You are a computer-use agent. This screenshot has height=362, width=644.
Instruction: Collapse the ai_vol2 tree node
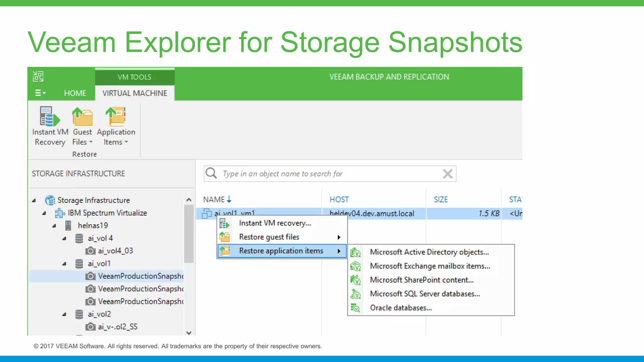(x=64, y=314)
